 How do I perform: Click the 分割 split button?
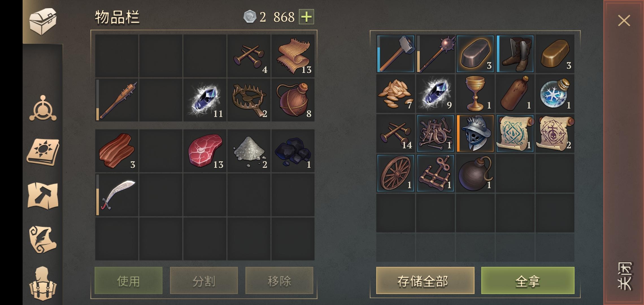(204, 280)
